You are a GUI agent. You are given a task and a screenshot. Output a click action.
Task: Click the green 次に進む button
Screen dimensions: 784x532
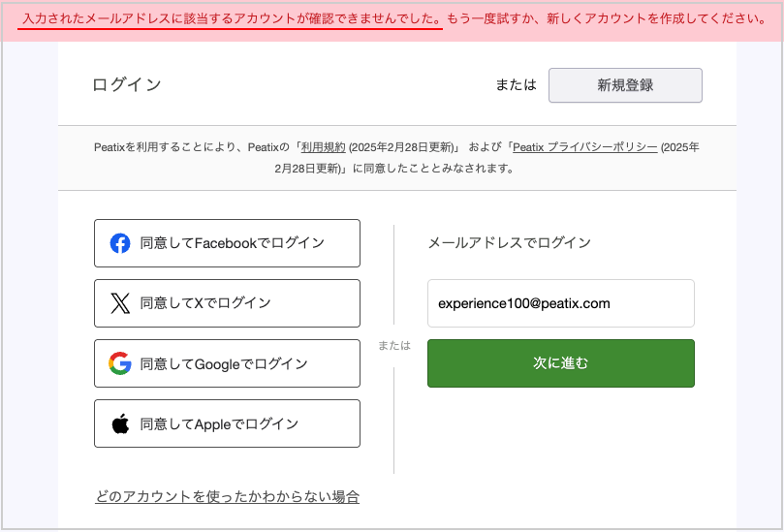click(x=561, y=363)
